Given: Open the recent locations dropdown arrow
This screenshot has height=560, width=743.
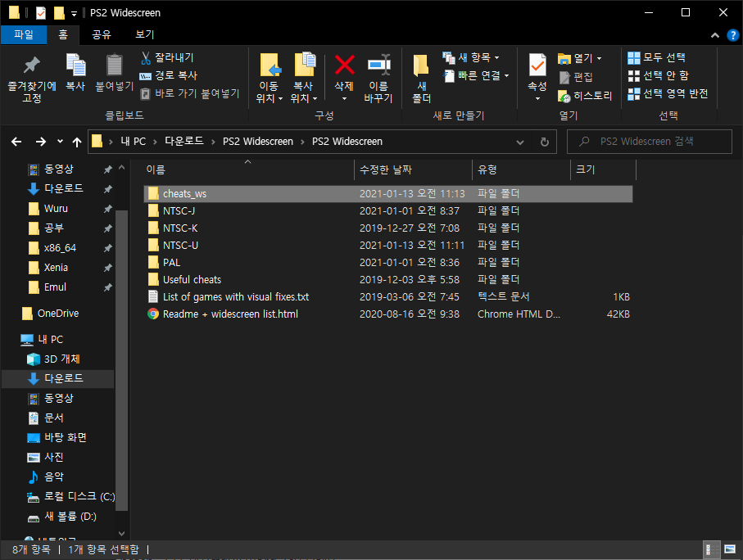Looking at the screenshot, I should (60, 141).
